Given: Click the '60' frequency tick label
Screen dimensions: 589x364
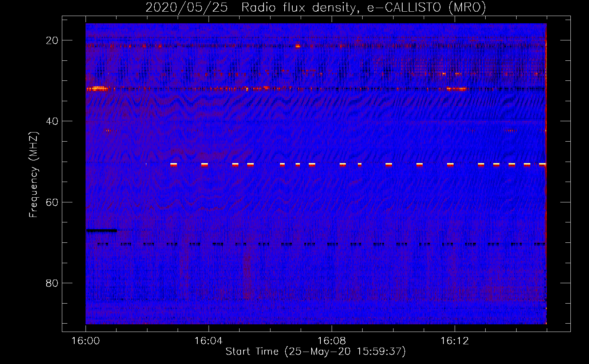Looking at the screenshot, I should click(52, 202).
